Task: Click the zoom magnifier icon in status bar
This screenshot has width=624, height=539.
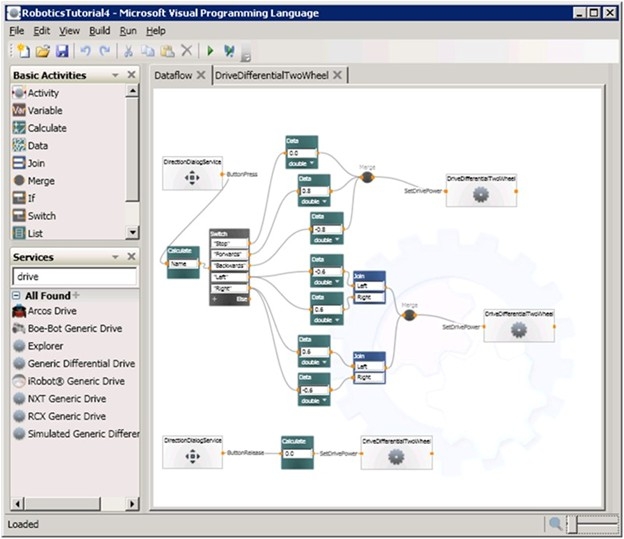Action: pyautogui.click(x=555, y=523)
